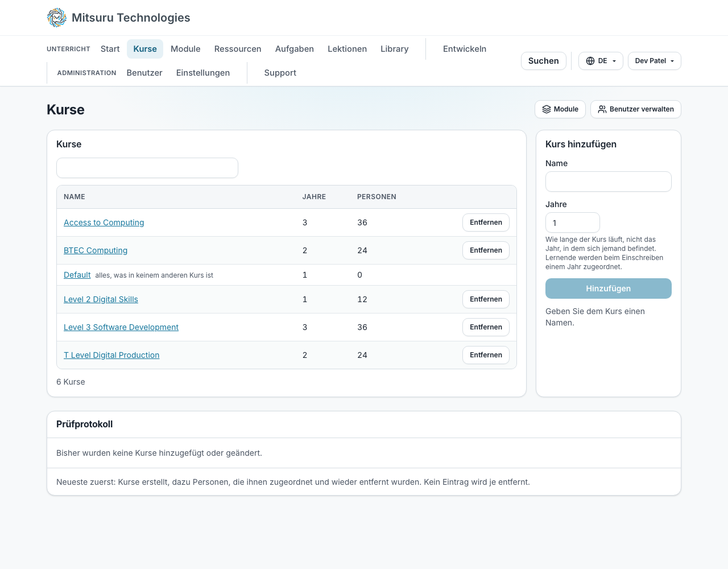Click the stacked layers Module icon

[547, 109]
